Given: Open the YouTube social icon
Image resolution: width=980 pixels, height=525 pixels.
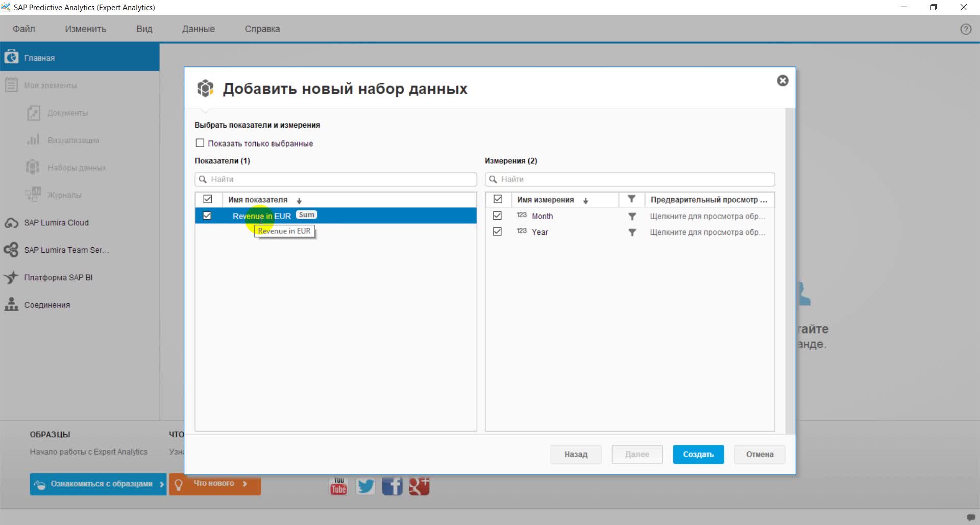Looking at the screenshot, I should pyautogui.click(x=338, y=486).
